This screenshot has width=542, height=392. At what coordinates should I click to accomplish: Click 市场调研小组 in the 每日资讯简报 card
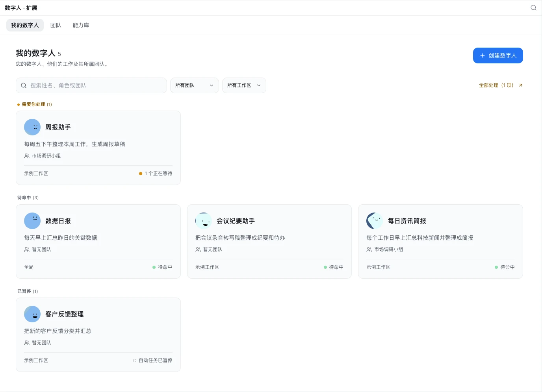[388, 250]
